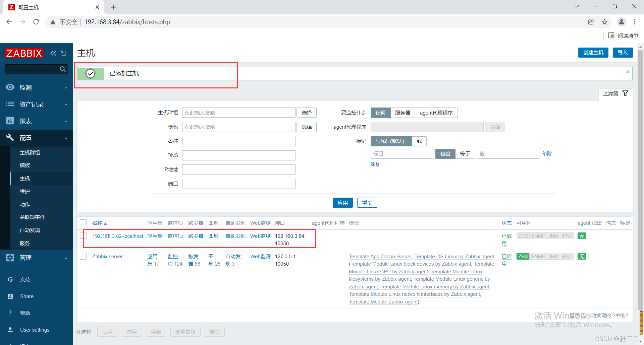Click the headset icon for 支持

coord(10,279)
